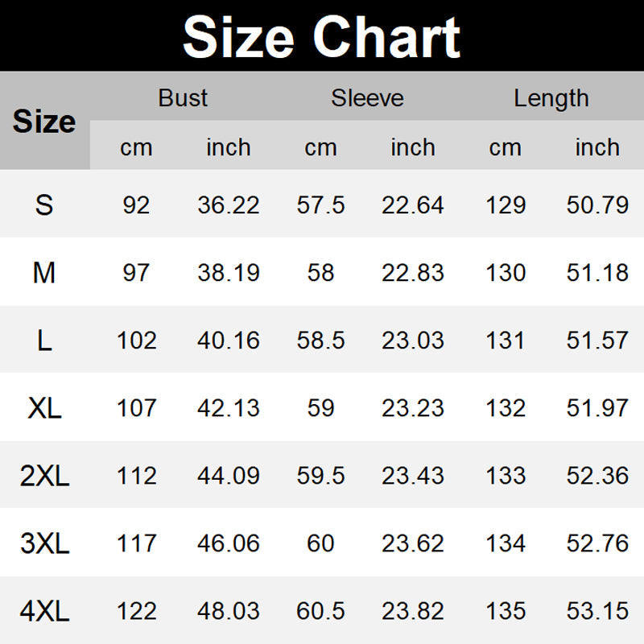Click the L size row label

pos(44,341)
